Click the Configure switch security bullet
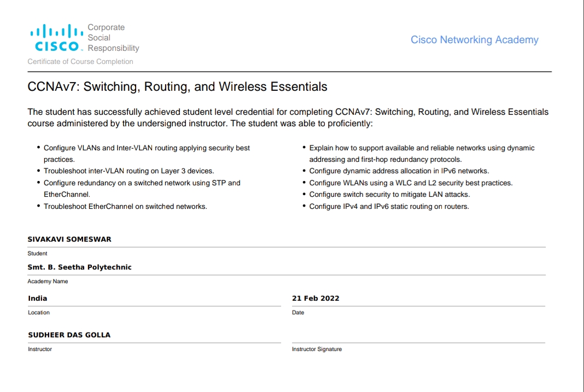This screenshot has width=584, height=392. pyautogui.click(x=389, y=195)
